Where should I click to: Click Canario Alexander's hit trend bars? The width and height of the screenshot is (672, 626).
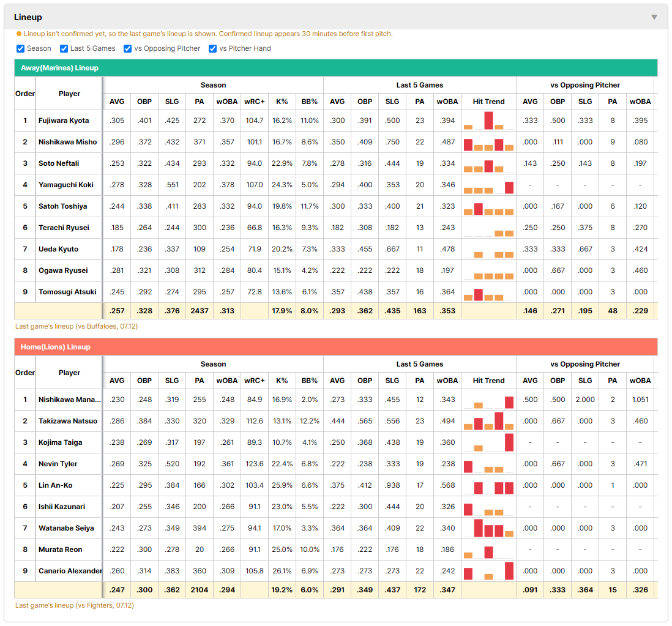488,571
